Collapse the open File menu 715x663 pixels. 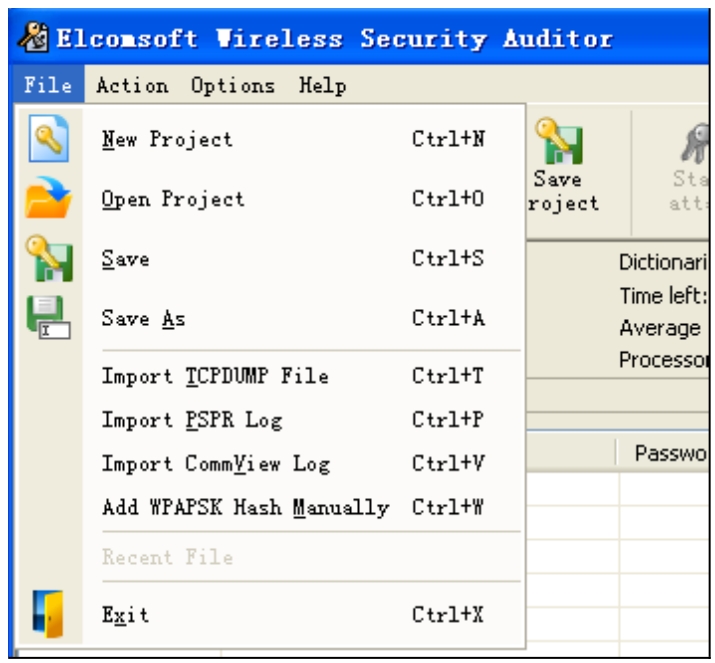[x=48, y=84]
